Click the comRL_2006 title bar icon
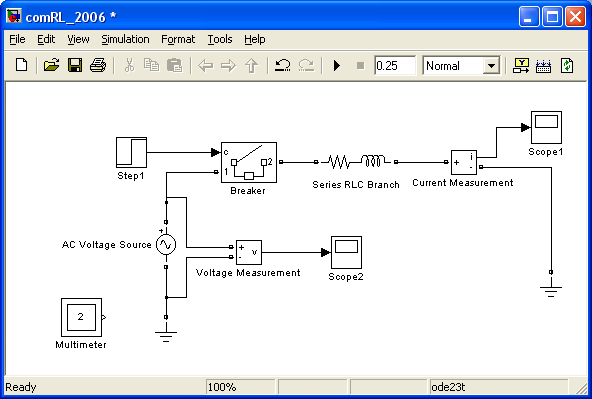The image size is (592, 399). (x=14, y=17)
